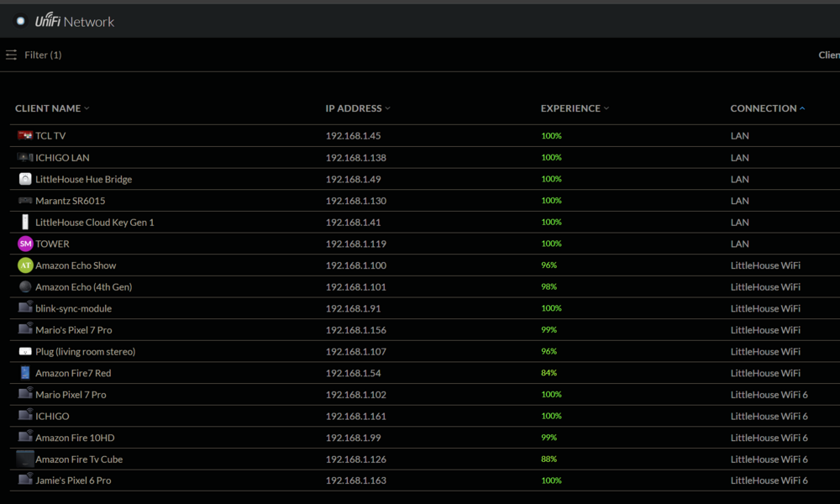Select Amazon Fire7 Red name
840x504 pixels.
[x=73, y=373]
